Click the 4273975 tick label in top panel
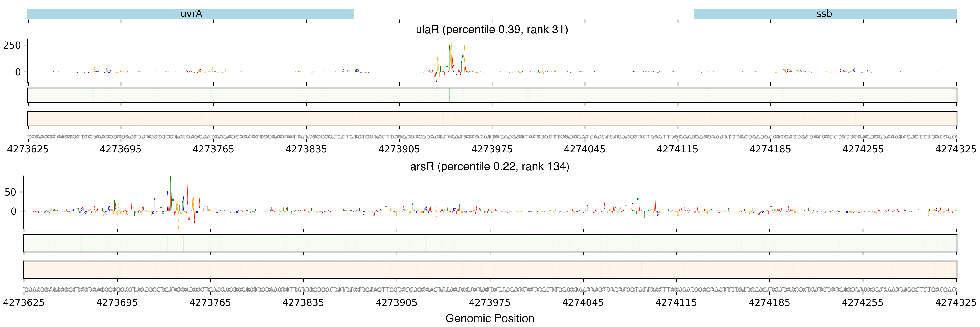This screenshot has height=327, width=980. [x=492, y=149]
